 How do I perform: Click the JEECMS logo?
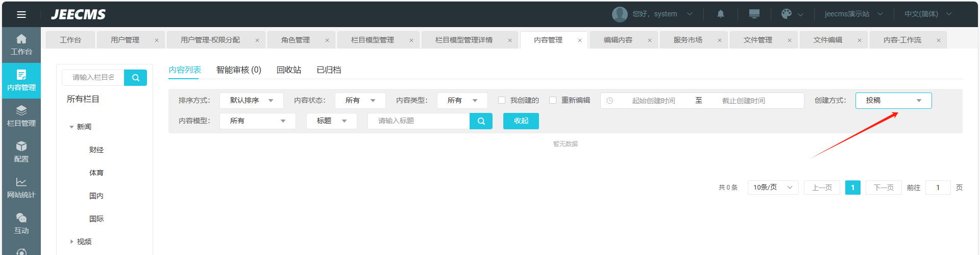pyautogui.click(x=78, y=14)
